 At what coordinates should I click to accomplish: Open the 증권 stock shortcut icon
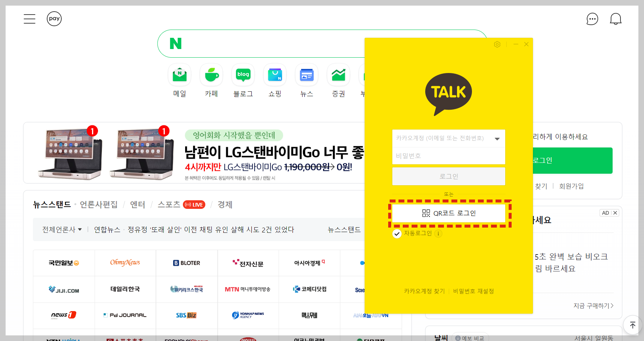[338, 74]
